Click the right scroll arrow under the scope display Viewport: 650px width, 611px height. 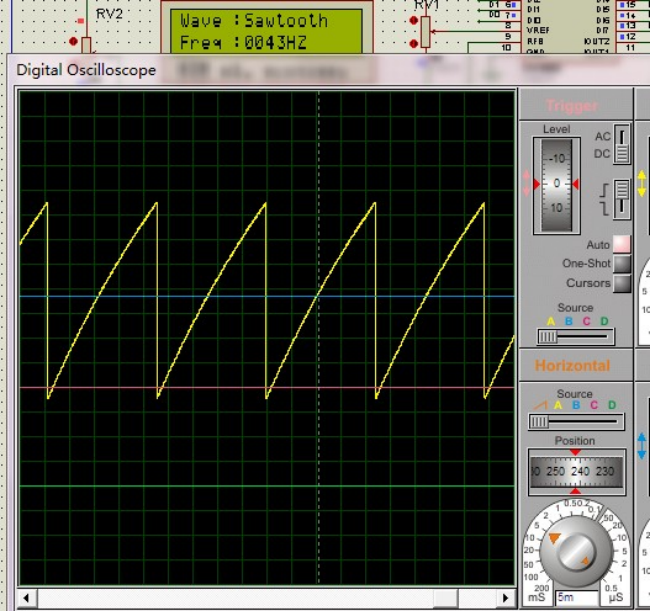coord(506,598)
